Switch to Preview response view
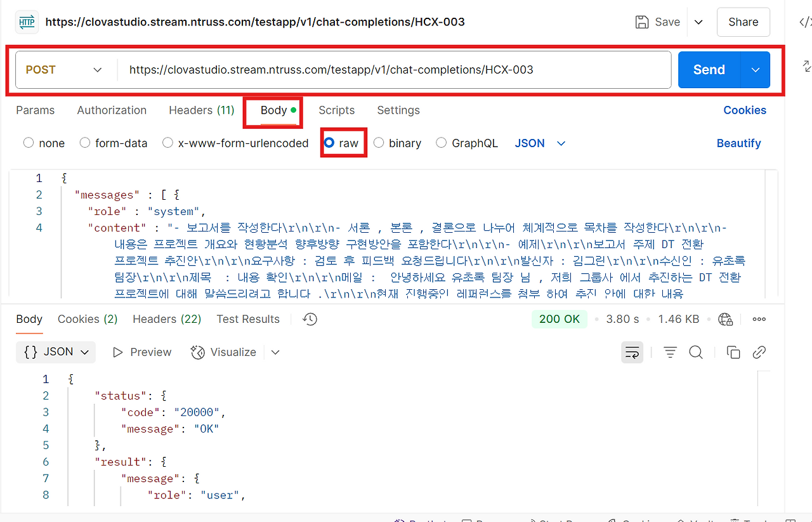 pos(142,352)
